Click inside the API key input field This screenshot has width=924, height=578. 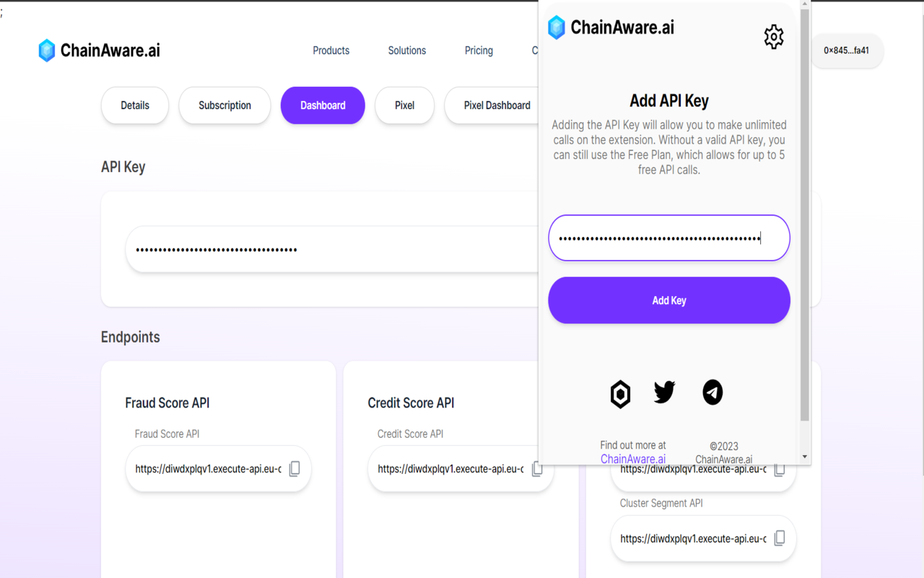[668, 237]
